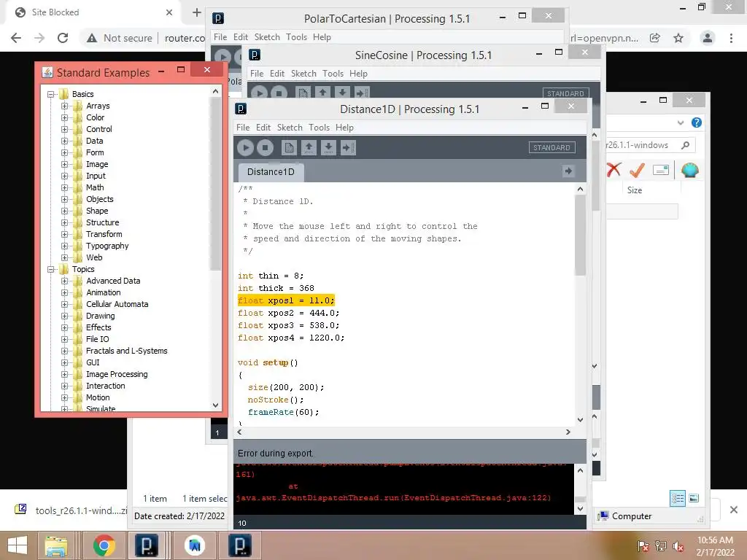The width and height of the screenshot is (747, 560).
Task: Open Help menu in Distance1D window
Action: (344, 128)
